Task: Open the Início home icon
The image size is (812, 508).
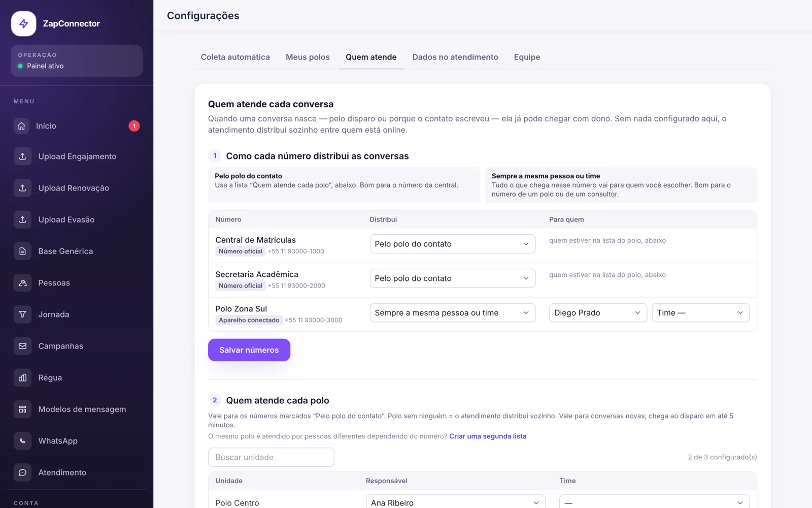Action: [21, 126]
